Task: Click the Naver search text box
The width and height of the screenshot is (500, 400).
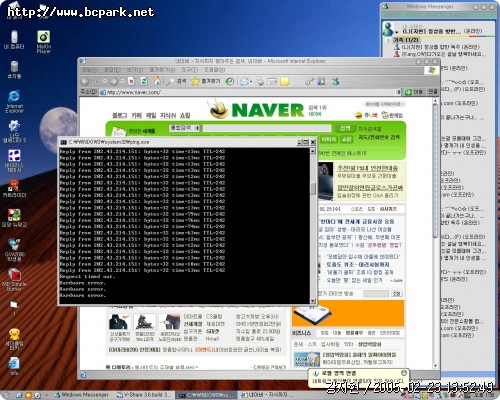Action: tap(267, 128)
